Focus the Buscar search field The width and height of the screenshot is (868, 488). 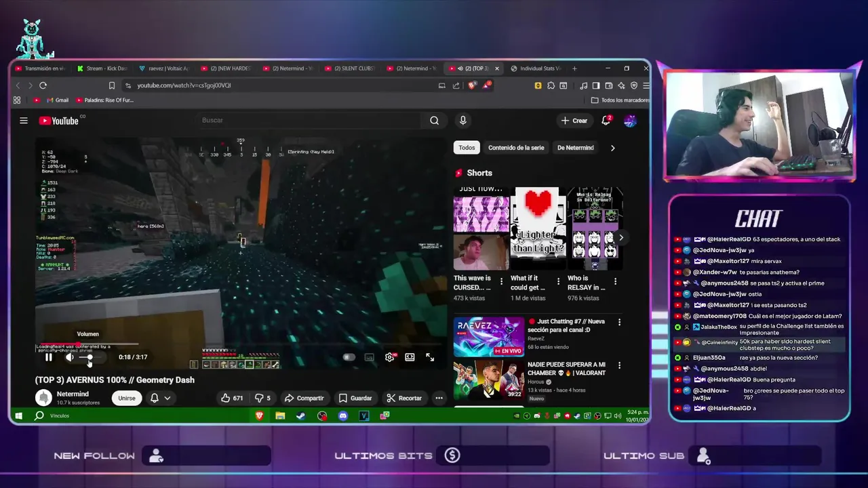309,120
